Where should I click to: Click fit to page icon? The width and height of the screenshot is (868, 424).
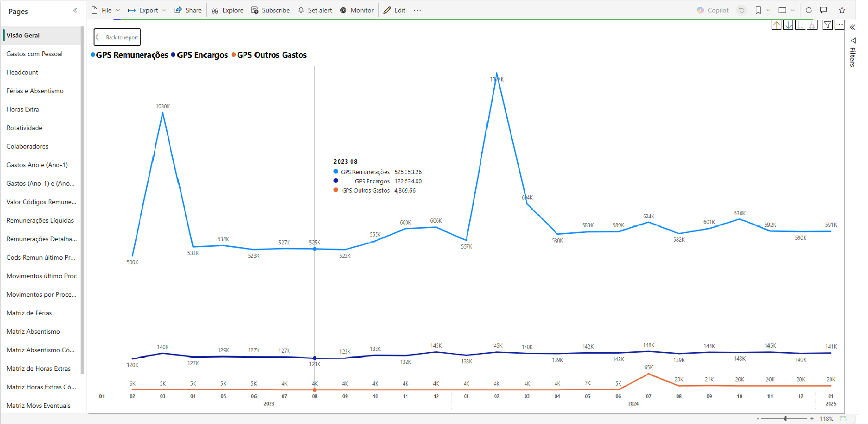click(843, 419)
